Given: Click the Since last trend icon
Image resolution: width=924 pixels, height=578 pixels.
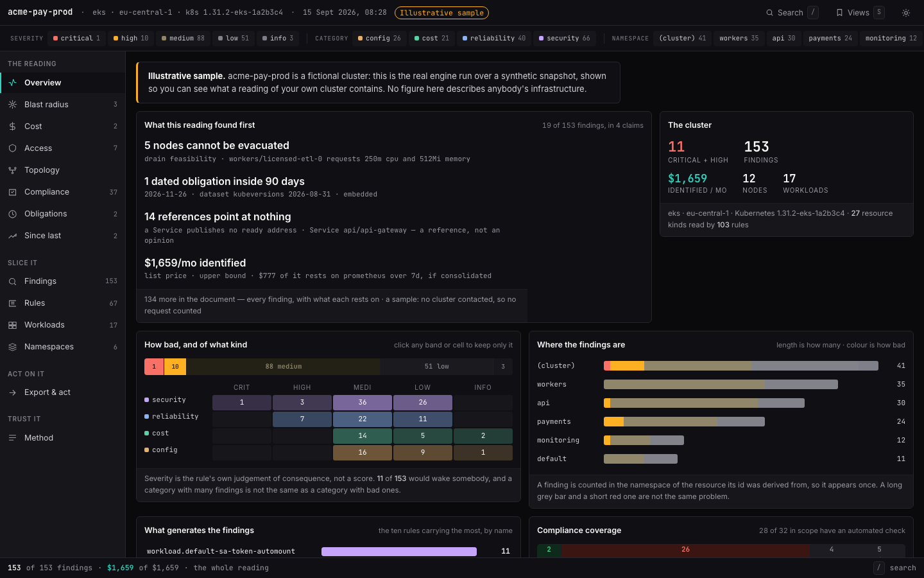Looking at the screenshot, I should [12, 236].
